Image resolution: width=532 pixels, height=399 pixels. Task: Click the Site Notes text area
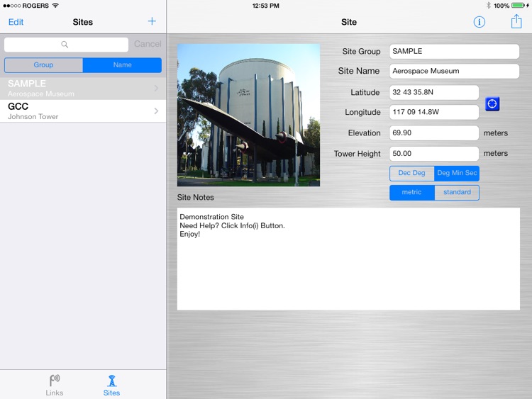tap(348, 259)
